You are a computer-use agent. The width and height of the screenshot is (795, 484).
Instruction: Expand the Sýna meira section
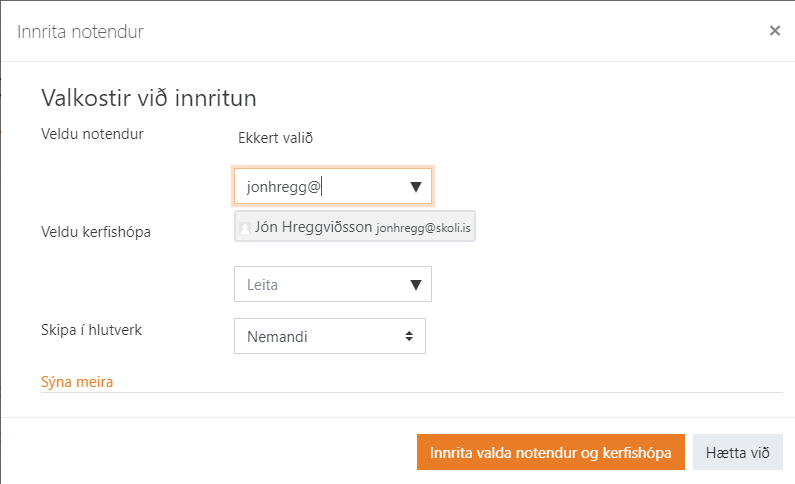(77, 382)
